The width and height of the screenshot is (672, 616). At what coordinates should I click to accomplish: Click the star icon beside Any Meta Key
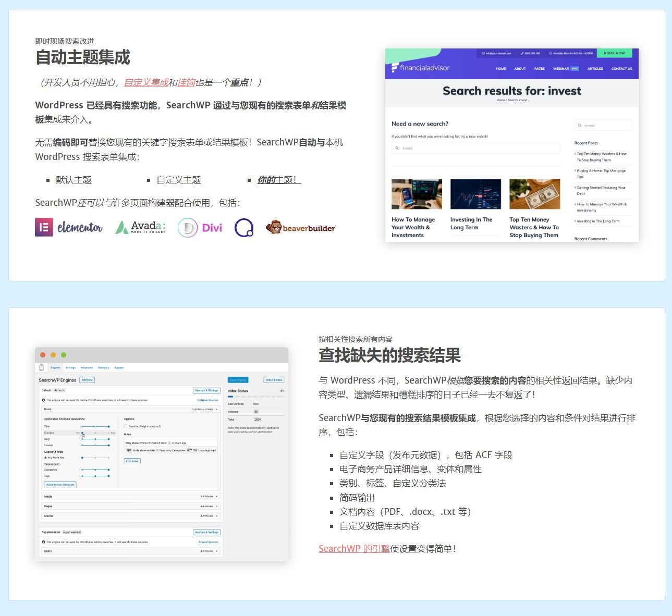pos(45,458)
